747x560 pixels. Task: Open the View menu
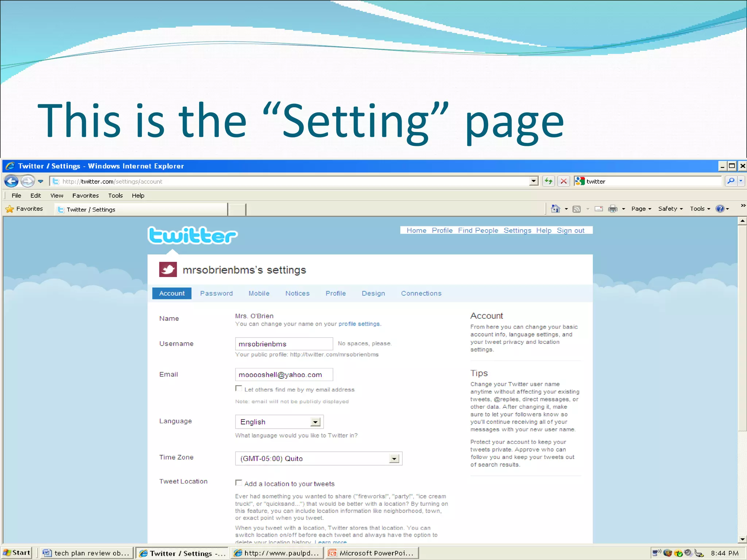point(57,195)
